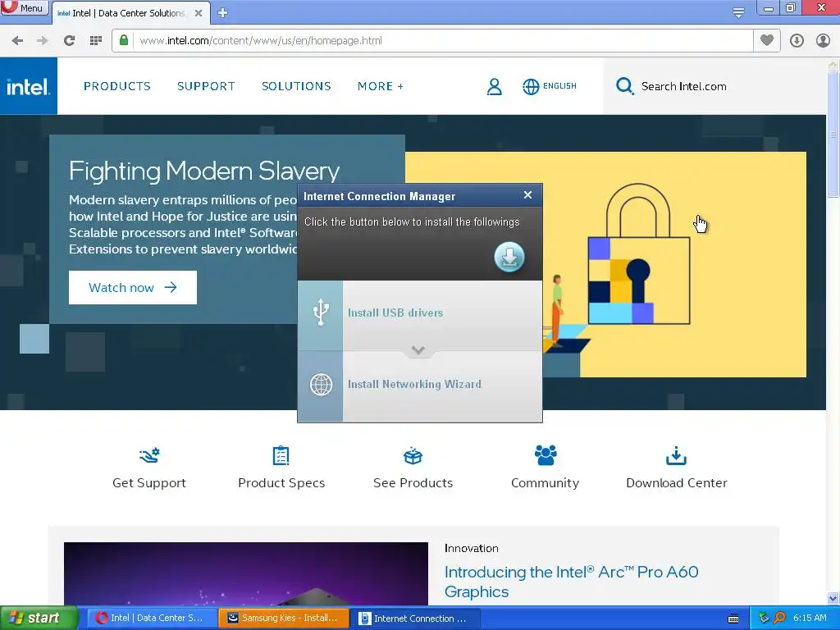The height and width of the screenshot is (630, 840).
Task: Click the green security padlock icon
Action: (x=124, y=40)
